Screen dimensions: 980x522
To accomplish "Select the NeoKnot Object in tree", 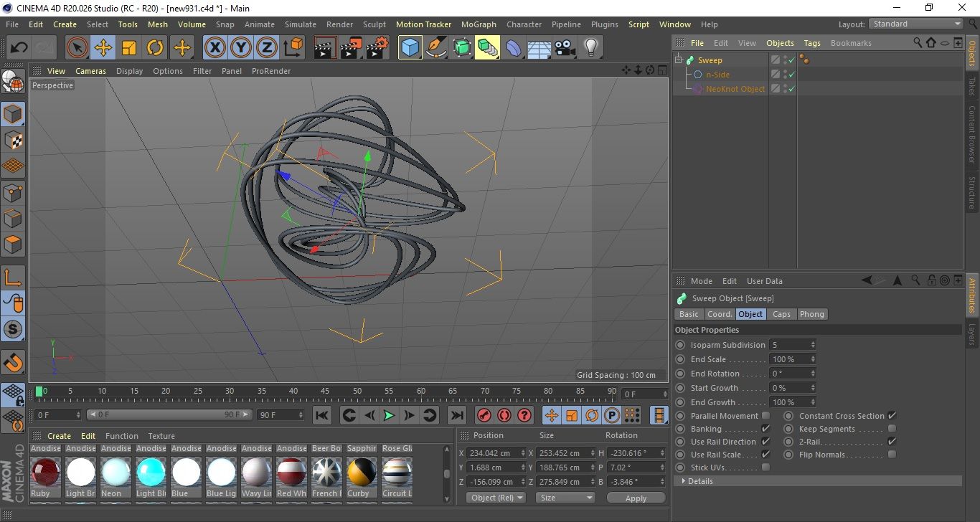I will point(735,89).
